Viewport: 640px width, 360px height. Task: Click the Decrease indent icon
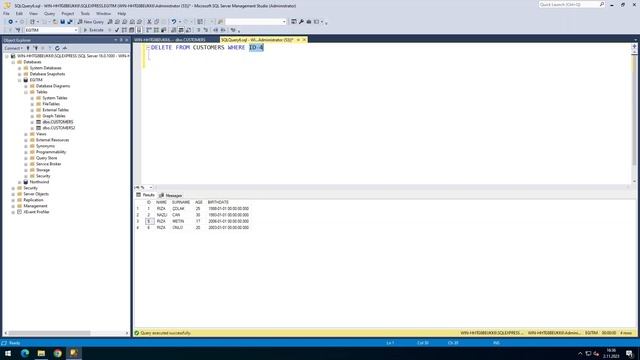[216, 30]
